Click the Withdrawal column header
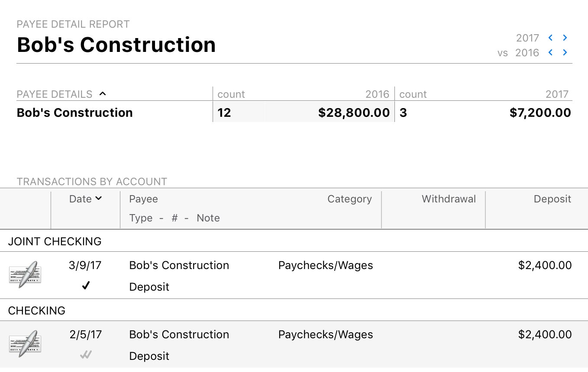This screenshot has height=372, width=588. 449,199
